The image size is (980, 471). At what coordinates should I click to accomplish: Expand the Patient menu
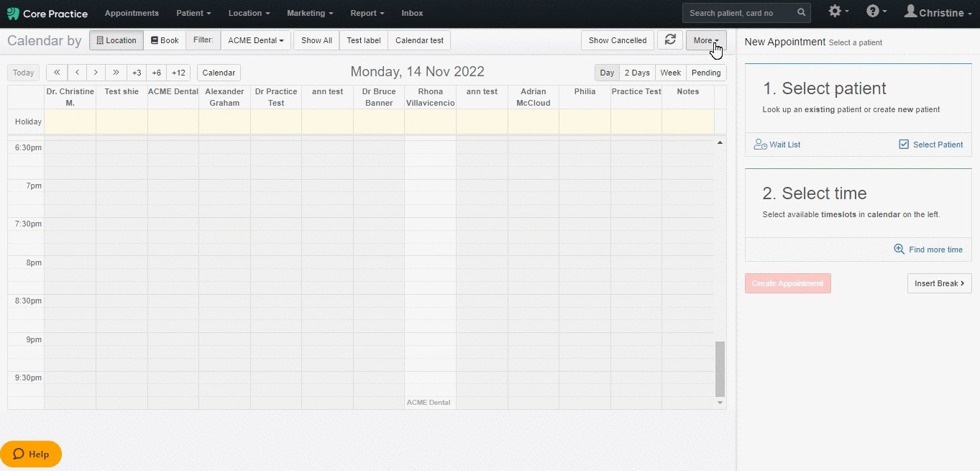pos(194,13)
